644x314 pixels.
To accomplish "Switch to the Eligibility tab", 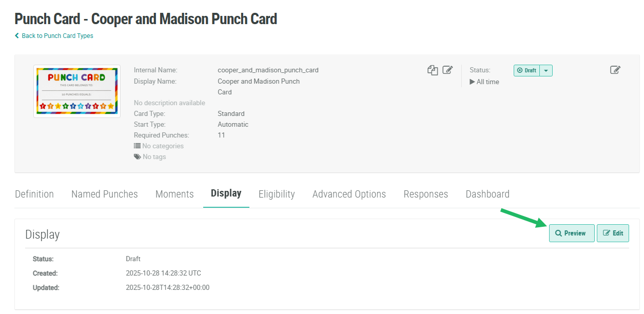I will click(x=277, y=194).
